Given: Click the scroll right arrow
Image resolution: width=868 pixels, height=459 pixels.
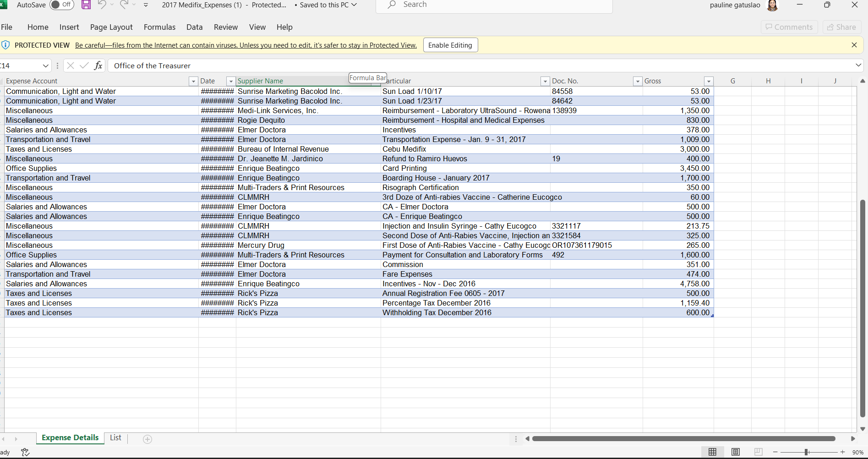Looking at the screenshot, I should 853,439.
